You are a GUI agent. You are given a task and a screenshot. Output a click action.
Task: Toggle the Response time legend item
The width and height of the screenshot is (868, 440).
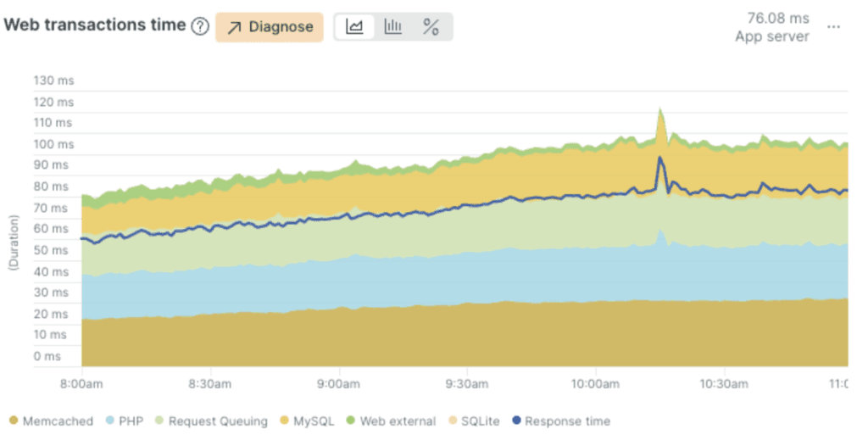(x=567, y=421)
